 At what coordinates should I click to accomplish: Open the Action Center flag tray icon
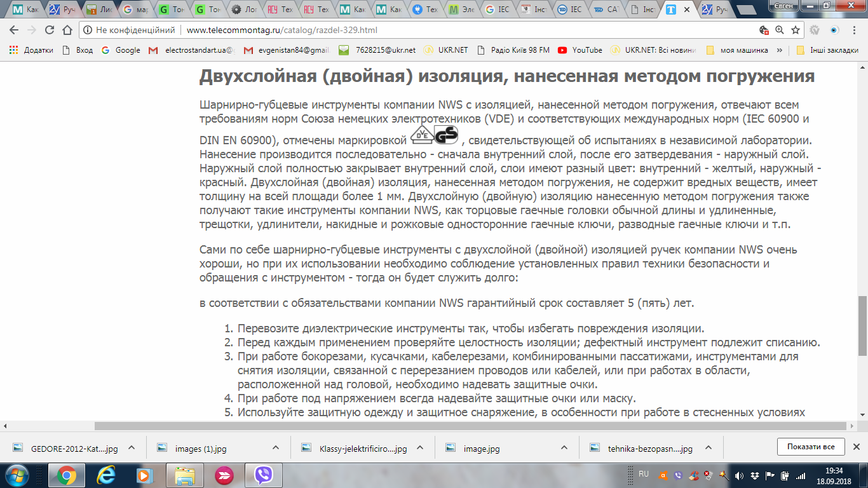(770, 475)
